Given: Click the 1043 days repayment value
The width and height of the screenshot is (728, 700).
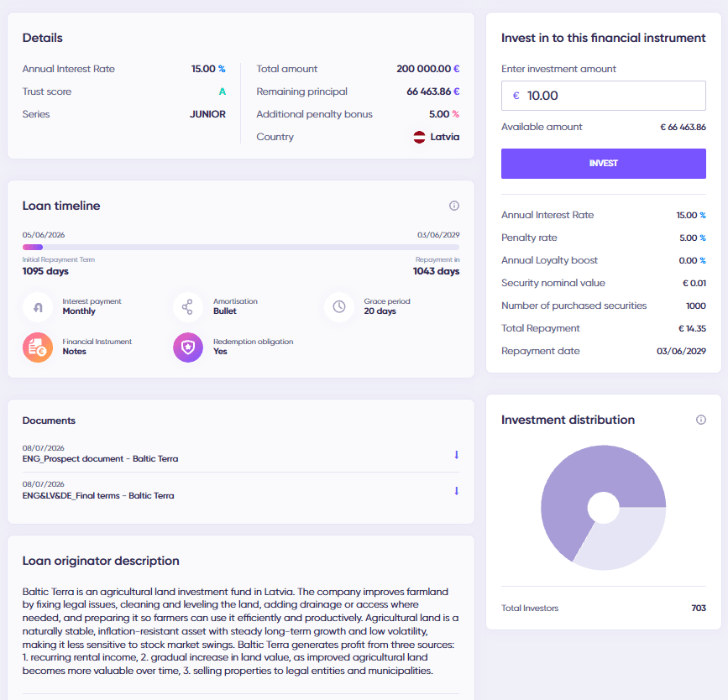Looking at the screenshot, I should [436, 271].
